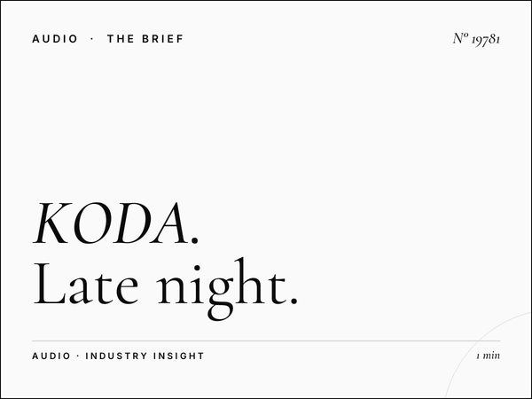Click the digits 19781 in the header
Viewport: 532px width, 399px height.
486,39
